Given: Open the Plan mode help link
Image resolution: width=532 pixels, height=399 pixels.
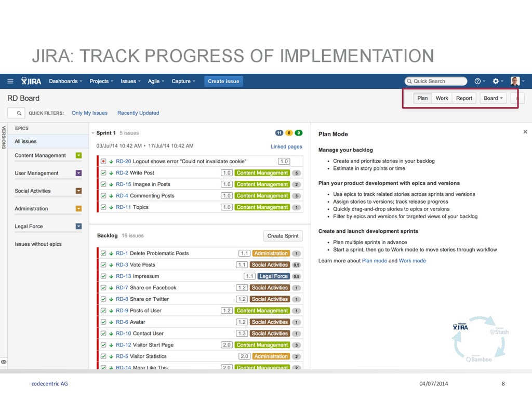Looking at the screenshot, I should [x=375, y=261].
